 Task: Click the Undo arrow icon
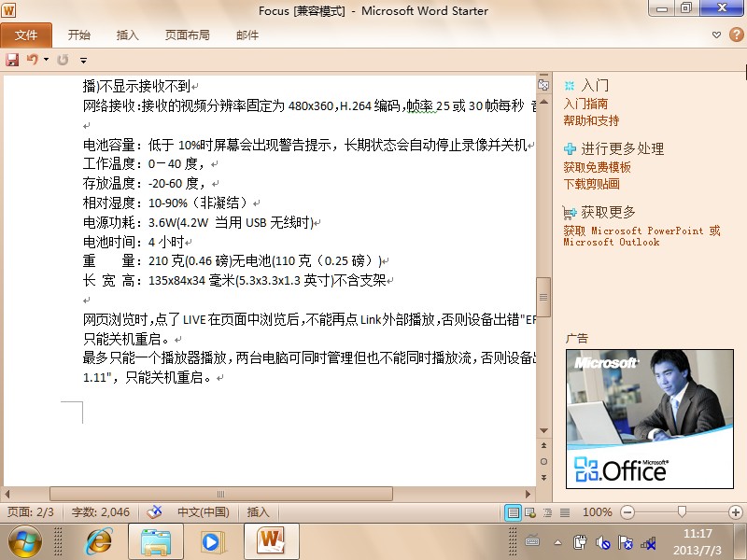coord(33,60)
